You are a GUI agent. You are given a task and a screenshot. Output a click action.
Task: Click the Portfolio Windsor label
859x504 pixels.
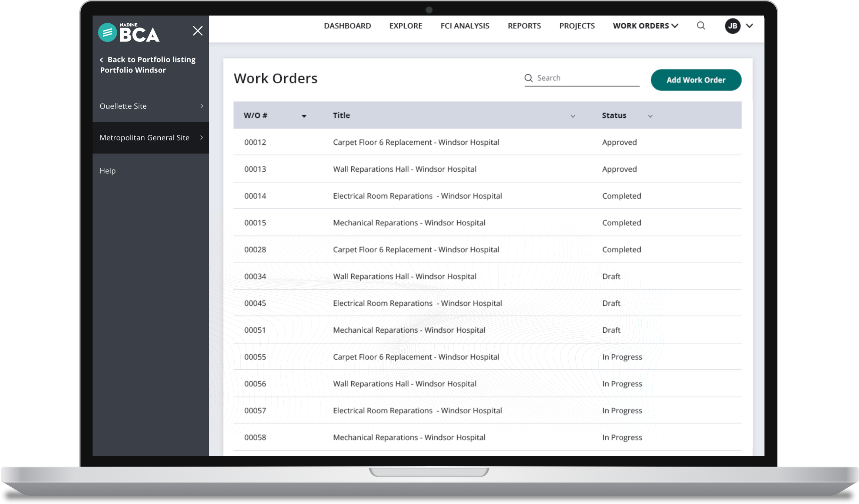tap(133, 70)
